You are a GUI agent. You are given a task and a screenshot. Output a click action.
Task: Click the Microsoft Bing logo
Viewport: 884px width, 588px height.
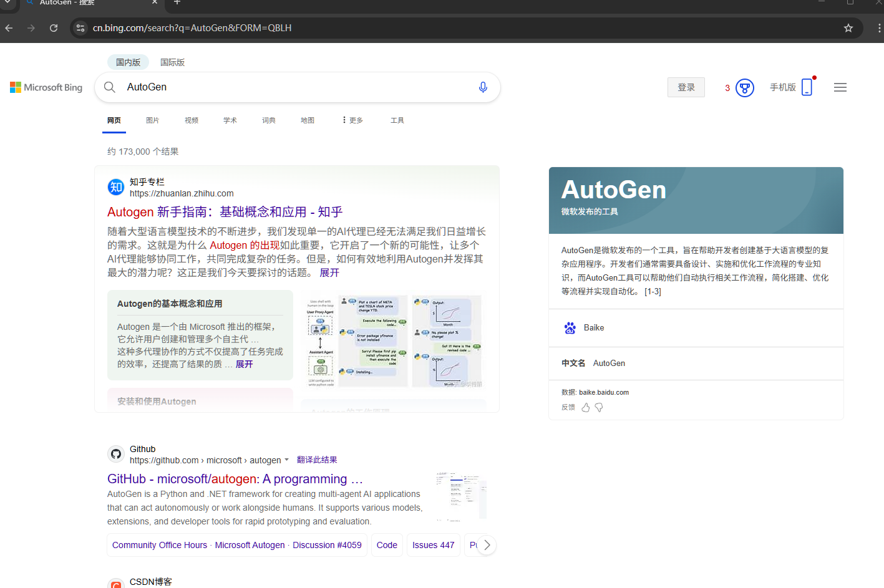pyautogui.click(x=46, y=87)
